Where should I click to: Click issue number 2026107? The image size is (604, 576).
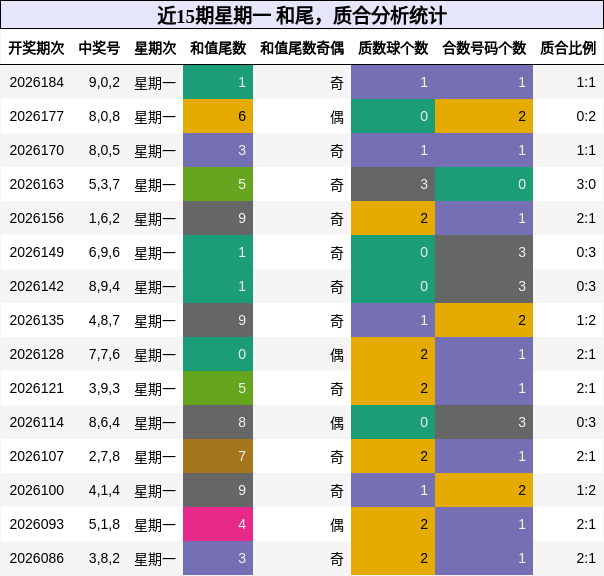[37, 456]
